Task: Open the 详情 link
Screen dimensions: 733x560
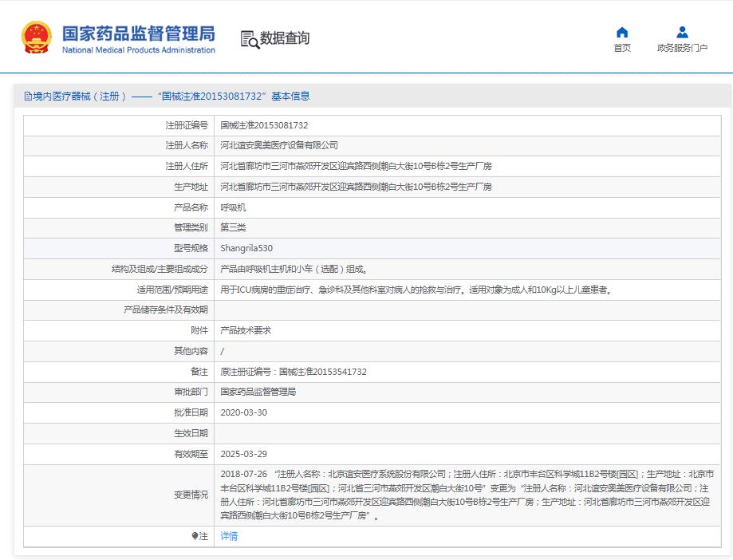Action: [229, 536]
